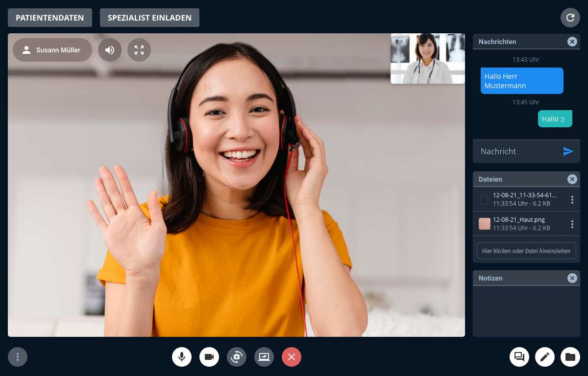Image resolution: width=588 pixels, height=376 pixels.
Task: Open the chat messages panel icon
Action: (519, 357)
